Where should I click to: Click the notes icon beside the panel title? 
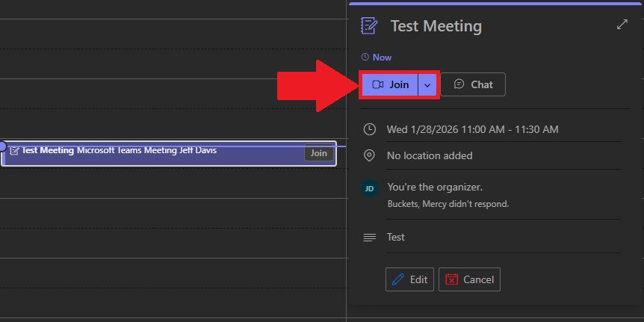(x=369, y=25)
